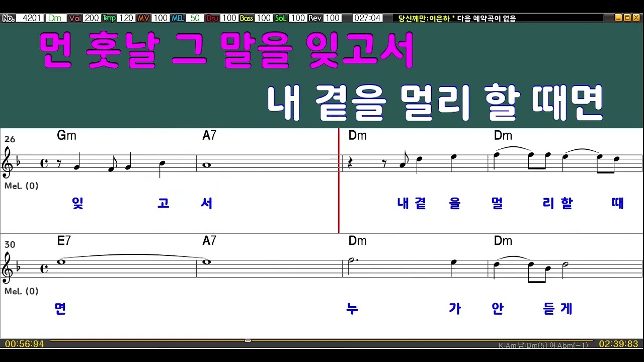Click the whole note under the upper A7
This screenshot has width=644, height=362.
tap(206, 164)
